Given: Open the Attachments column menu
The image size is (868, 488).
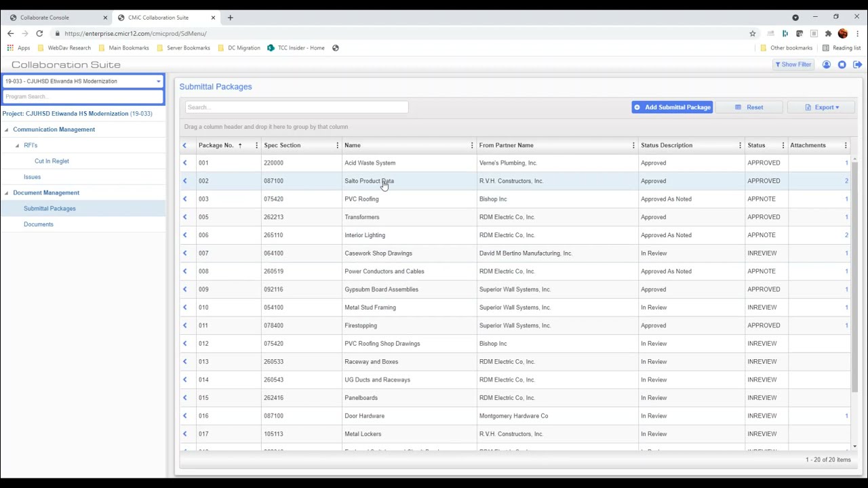Looking at the screenshot, I should (846, 145).
